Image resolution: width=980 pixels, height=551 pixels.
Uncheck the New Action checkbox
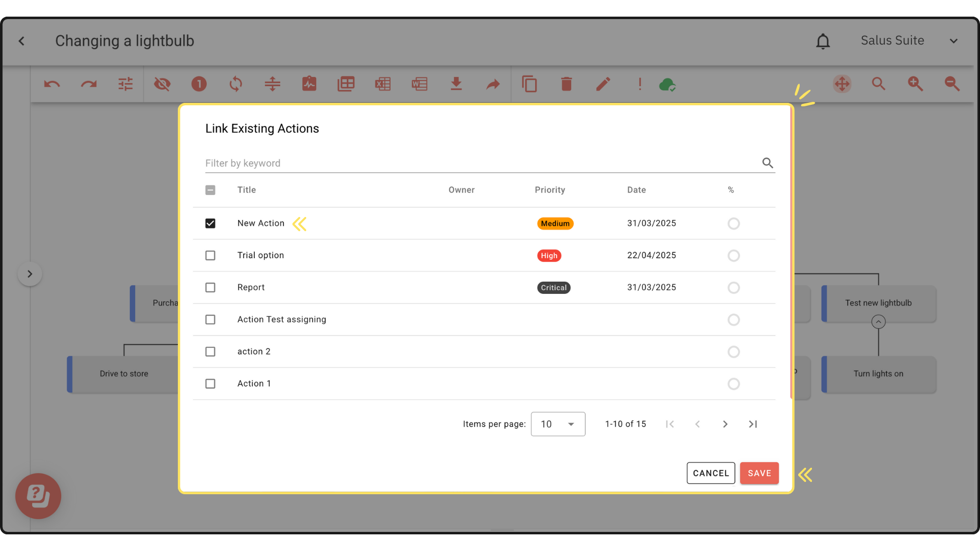210,223
